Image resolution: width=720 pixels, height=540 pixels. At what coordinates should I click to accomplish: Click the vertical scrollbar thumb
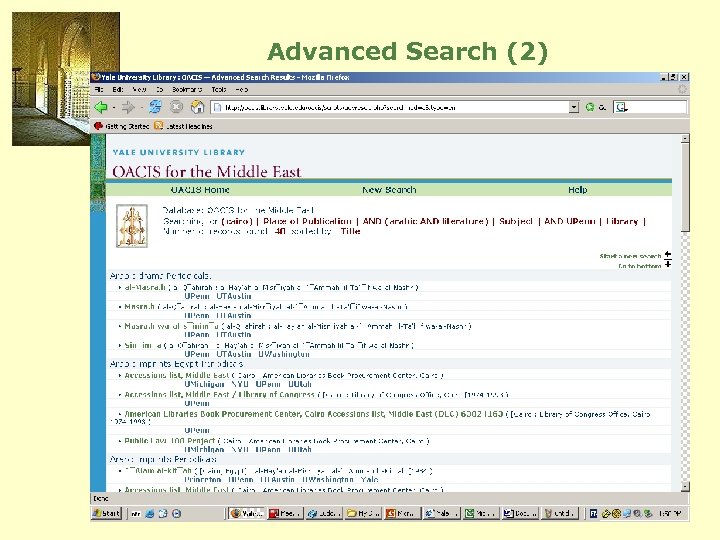685,187
